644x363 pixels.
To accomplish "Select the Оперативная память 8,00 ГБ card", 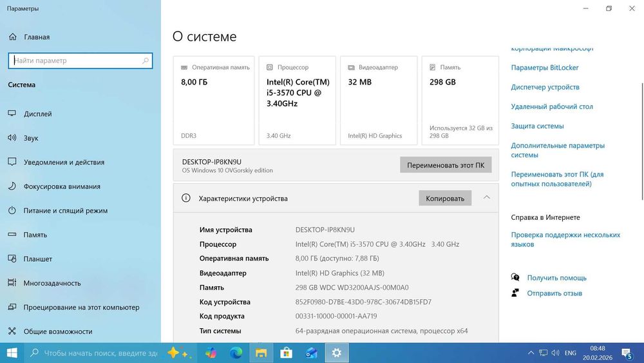I will (x=214, y=101).
